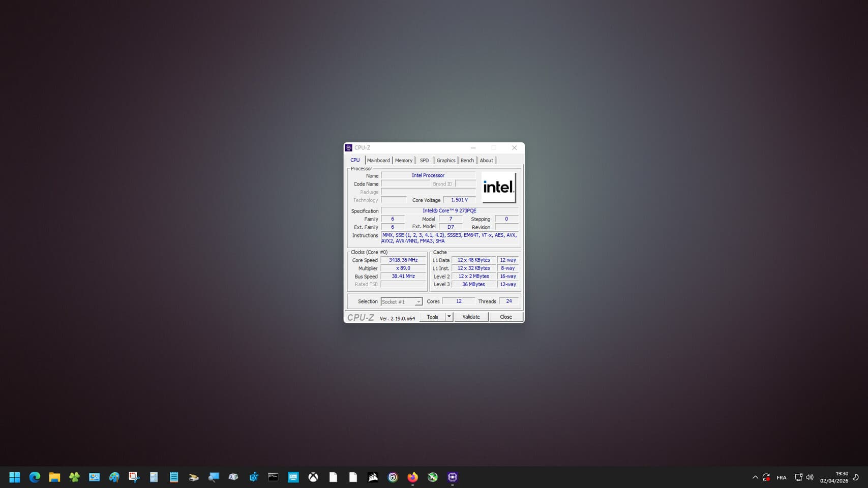This screenshot has height=488, width=868.
Task: Open File Explorer from the taskbar
Action: click(x=54, y=477)
